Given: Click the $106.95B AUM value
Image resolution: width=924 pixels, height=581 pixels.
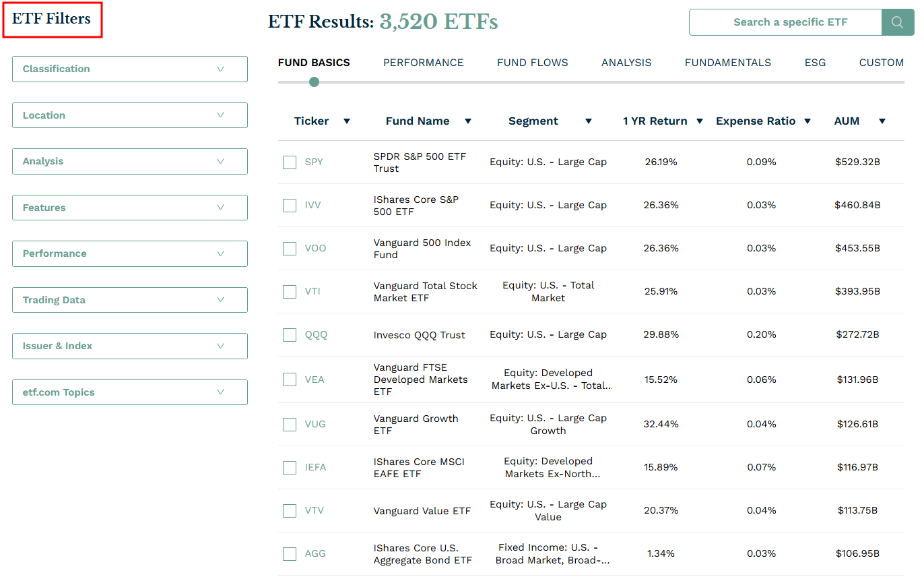Looking at the screenshot, I should tap(857, 554).
